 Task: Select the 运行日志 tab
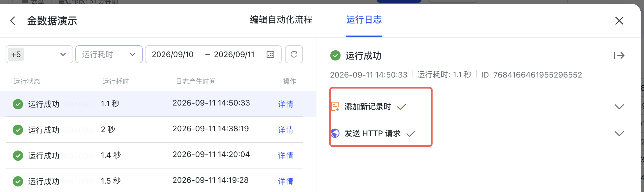pyautogui.click(x=364, y=20)
